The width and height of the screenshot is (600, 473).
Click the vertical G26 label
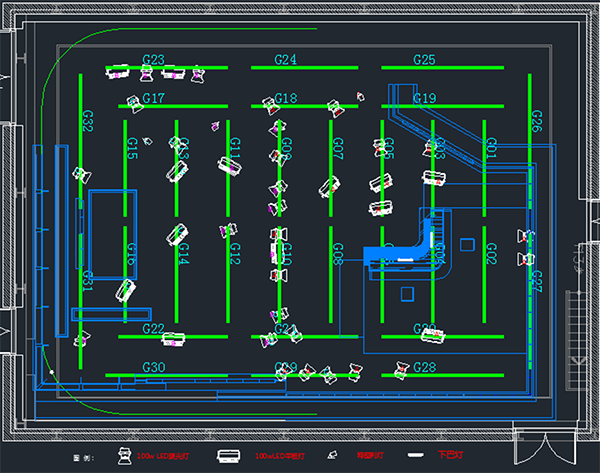537,121
